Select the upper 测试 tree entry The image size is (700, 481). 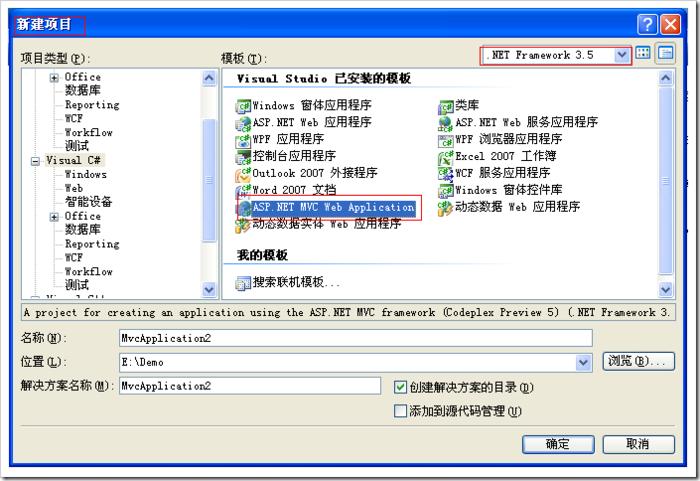(77, 146)
